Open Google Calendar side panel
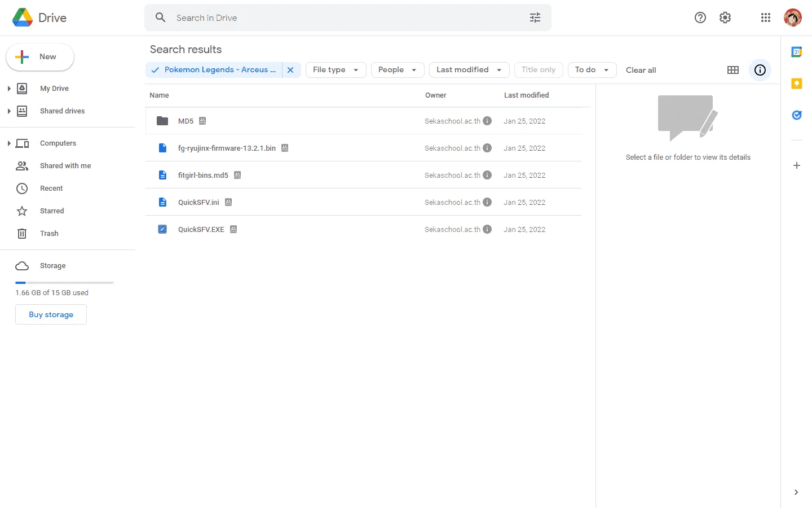812x508 pixels. coord(797,52)
